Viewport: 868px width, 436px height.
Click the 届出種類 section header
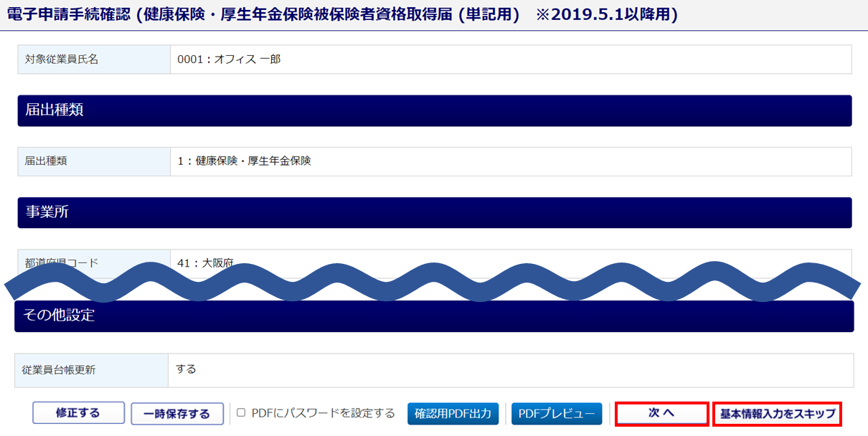coord(435,110)
